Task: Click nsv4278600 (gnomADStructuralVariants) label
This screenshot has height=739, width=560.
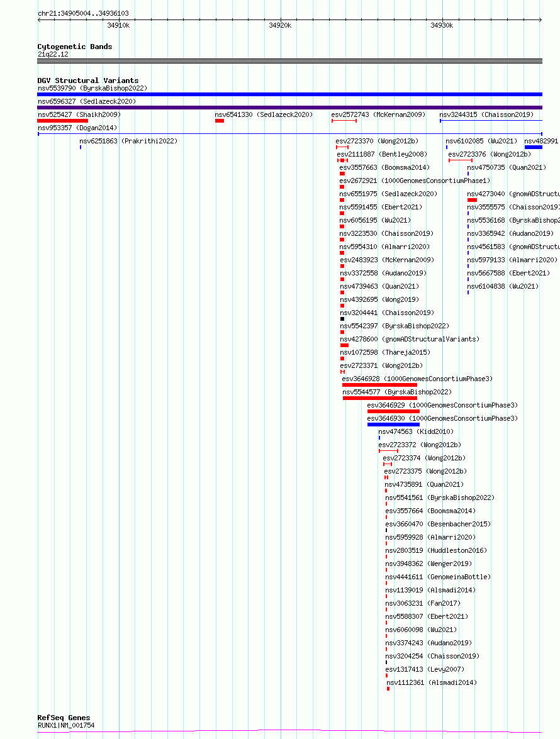Action: (x=410, y=339)
